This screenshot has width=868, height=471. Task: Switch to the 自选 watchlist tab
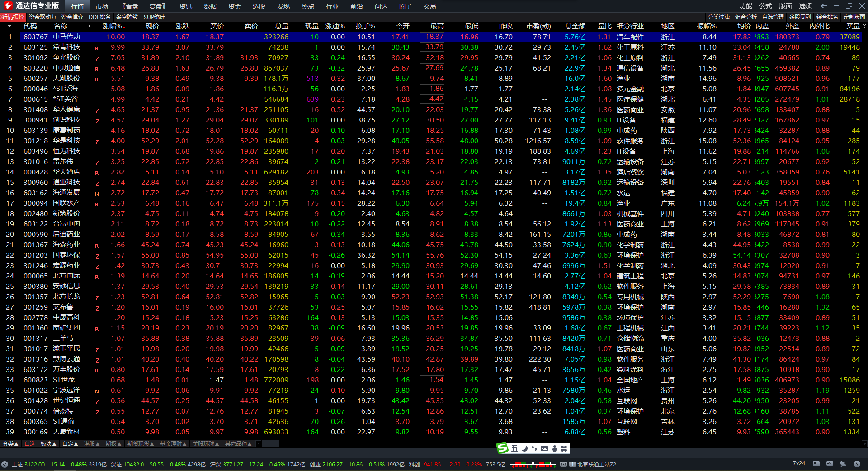point(30,444)
